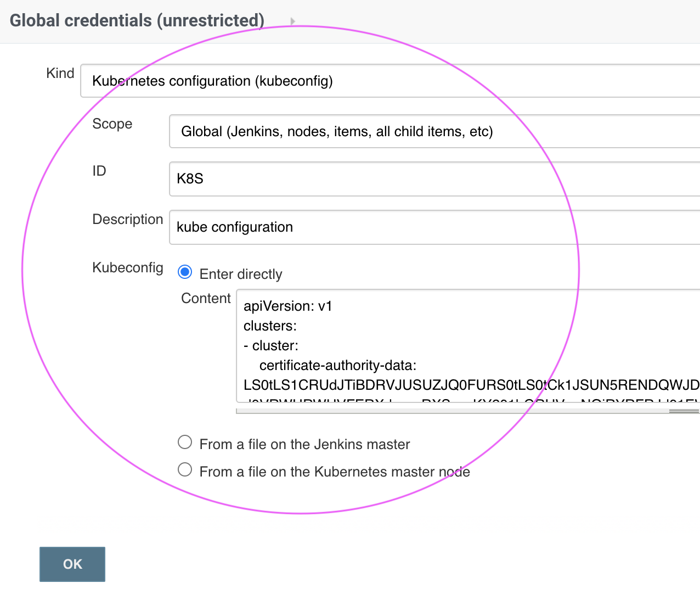Image resolution: width=700 pixels, height=594 pixels.
Task: Open the "Global credentials (unrestricted)" breadcrumb link
Action: [x=137, y=20]
